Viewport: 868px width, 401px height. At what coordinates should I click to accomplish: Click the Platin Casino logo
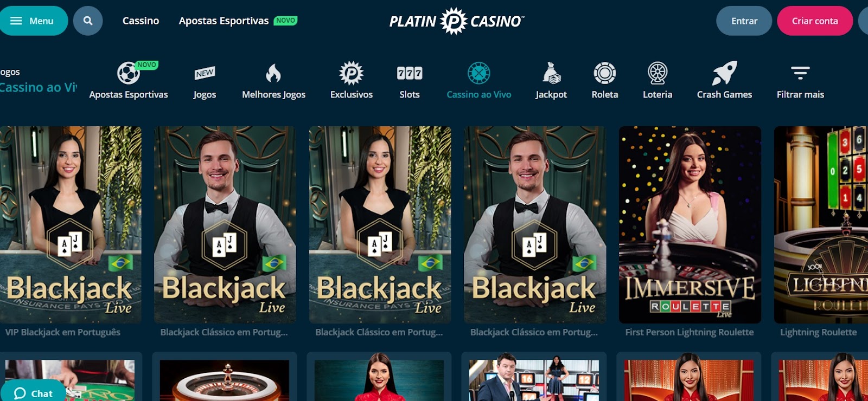tap(457, 21)
